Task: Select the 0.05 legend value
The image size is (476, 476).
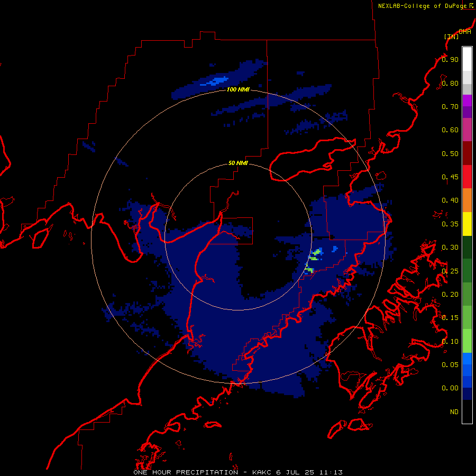Action: click(x=450, y=364)
